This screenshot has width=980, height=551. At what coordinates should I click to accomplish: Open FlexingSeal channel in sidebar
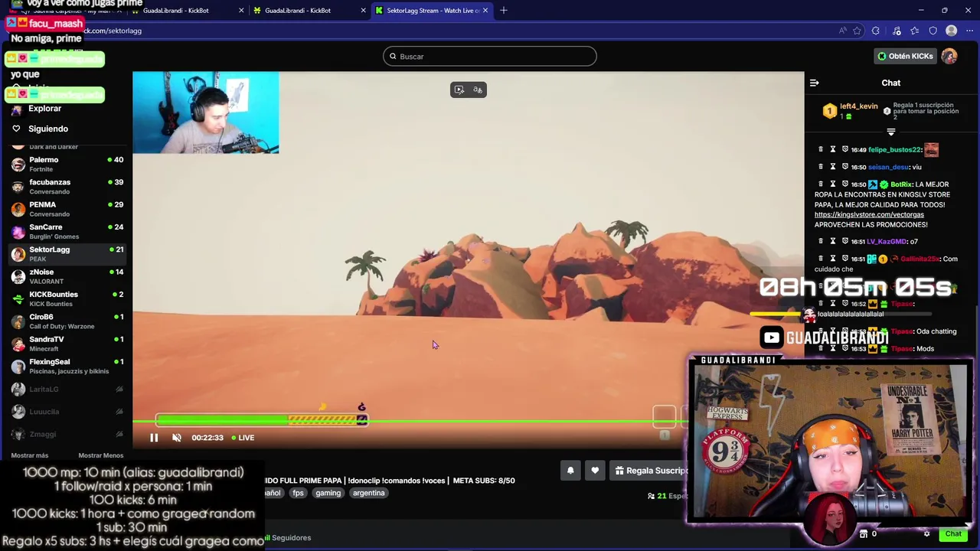tap(67, 366)
